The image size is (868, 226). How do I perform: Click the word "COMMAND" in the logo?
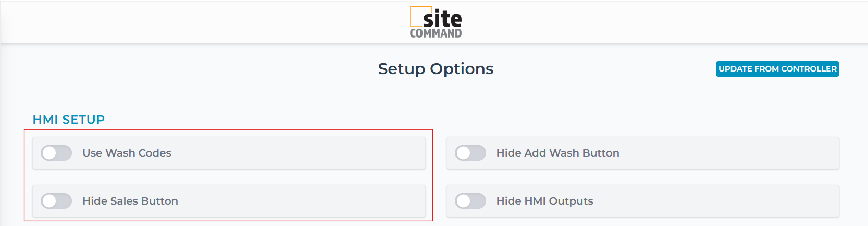click(436, 33)
